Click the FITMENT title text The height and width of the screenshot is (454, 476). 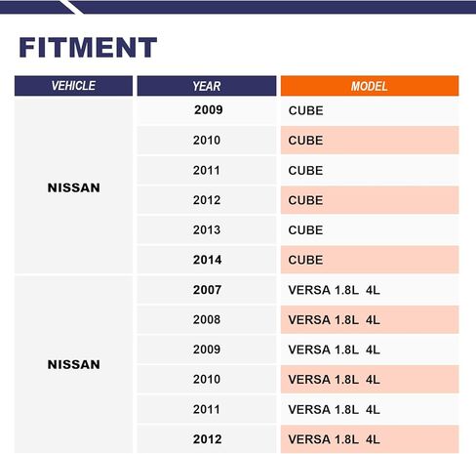pos(88,48)
